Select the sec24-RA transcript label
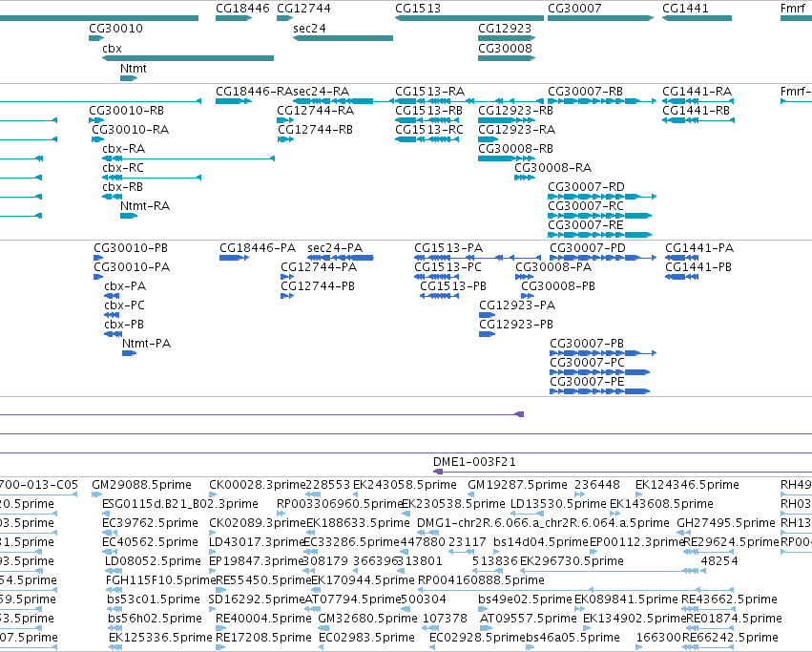 pos(321,92)
